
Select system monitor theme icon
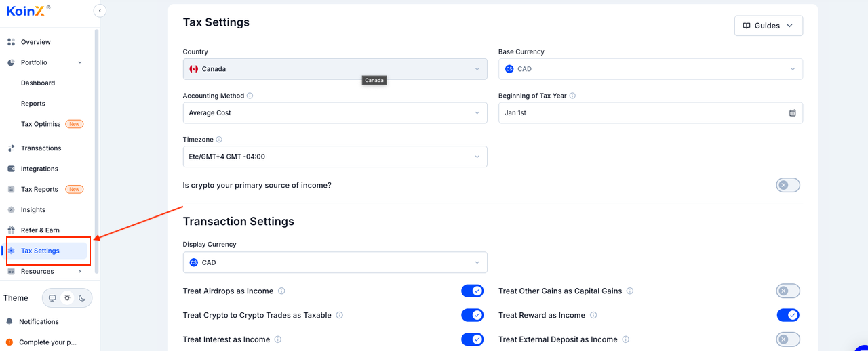coord(52,298)
